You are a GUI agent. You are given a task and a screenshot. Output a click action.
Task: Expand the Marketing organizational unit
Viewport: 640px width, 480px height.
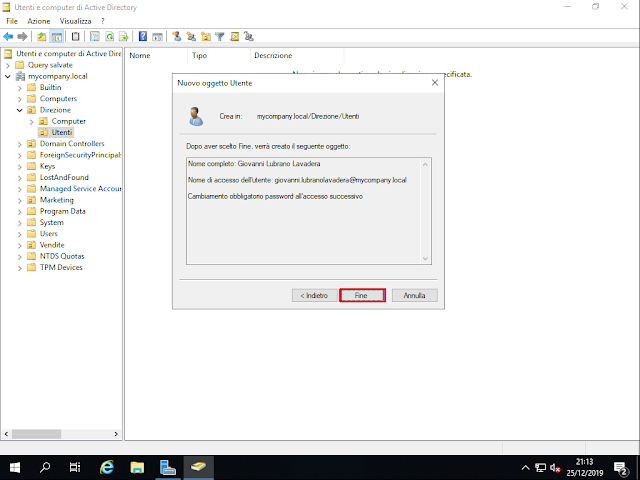tap(20, 200)
